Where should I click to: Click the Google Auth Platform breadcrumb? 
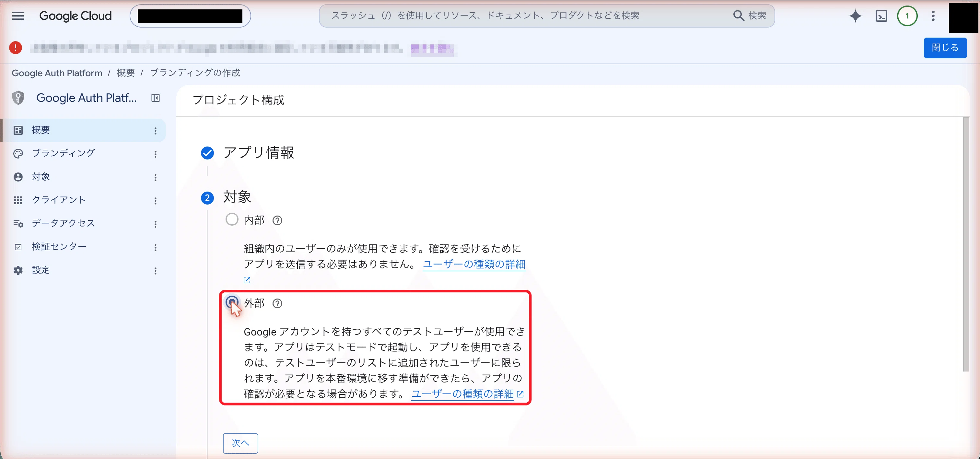pos(57,73)
